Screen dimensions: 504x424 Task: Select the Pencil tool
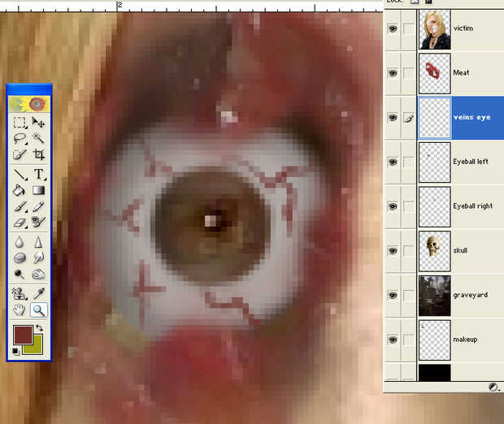pyautogui.click(x=38, y=206)
